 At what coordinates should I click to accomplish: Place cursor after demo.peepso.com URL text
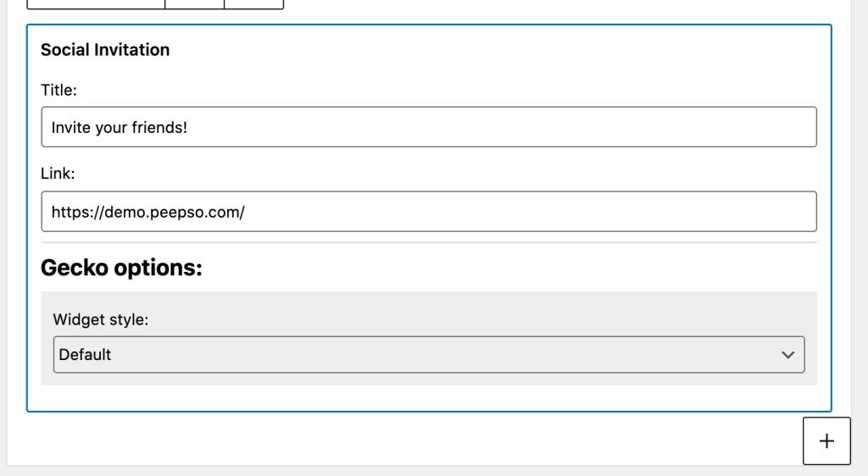pyautogui.click(x=247, y=213)
